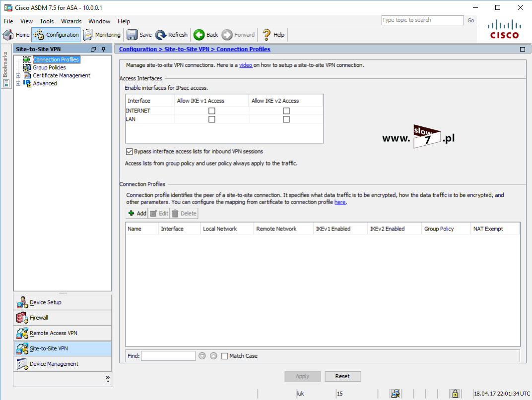This screenshot has width=532, height=400.
Task: Expand the Certificate Management node
Action: (x=18, y=75)
